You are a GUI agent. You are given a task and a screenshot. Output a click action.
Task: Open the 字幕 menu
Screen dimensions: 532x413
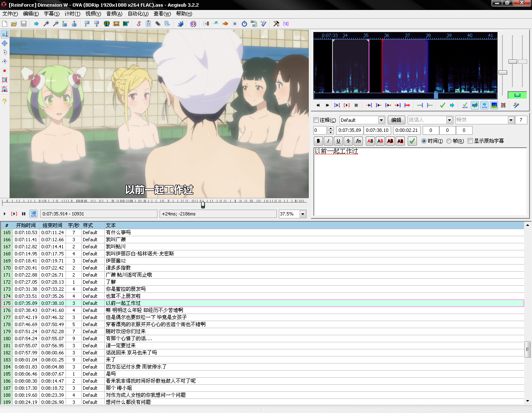tap(52, 14)
